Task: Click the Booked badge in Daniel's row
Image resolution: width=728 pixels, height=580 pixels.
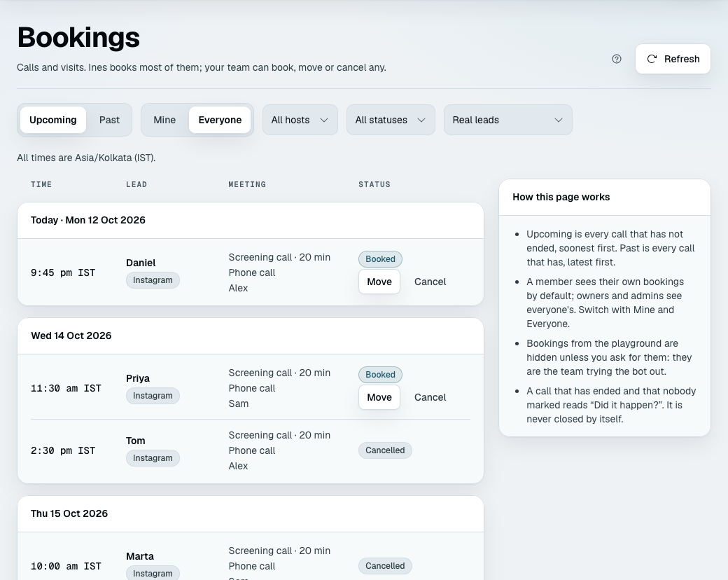Action: (x=380, y=259)
